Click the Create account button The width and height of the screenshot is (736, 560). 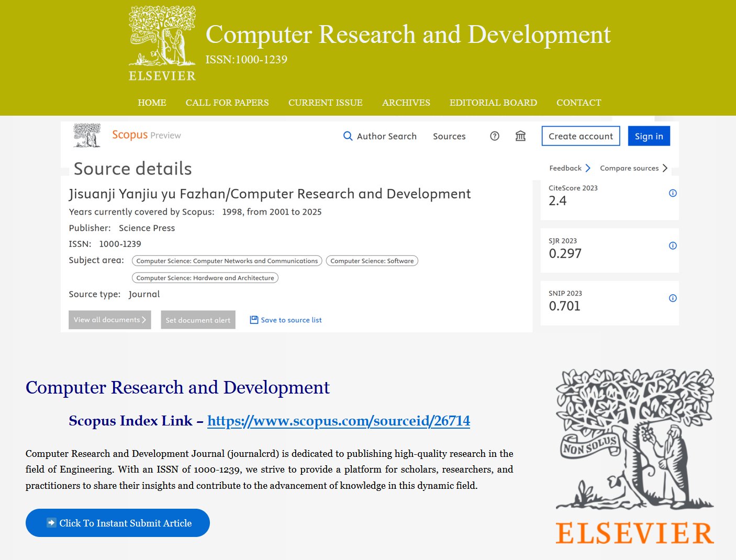pos(581,136)
